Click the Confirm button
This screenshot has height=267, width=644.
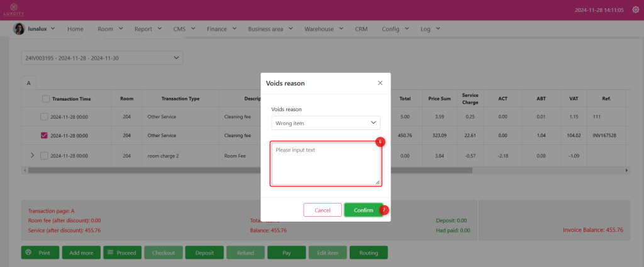click(x=363, y=210)
